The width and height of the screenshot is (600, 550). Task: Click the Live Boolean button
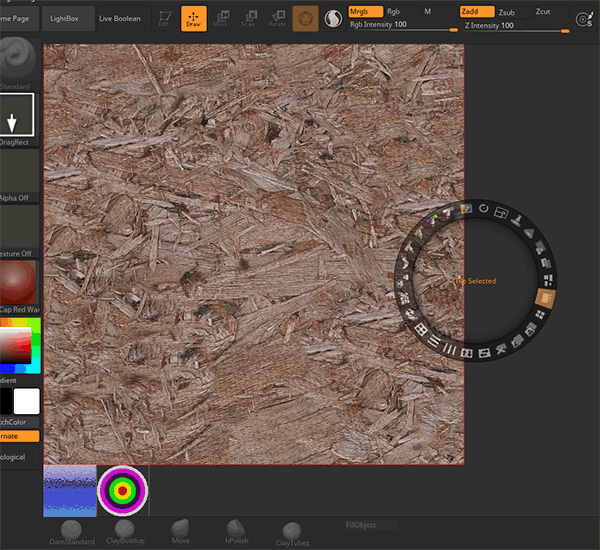click(x=120, y=19)
